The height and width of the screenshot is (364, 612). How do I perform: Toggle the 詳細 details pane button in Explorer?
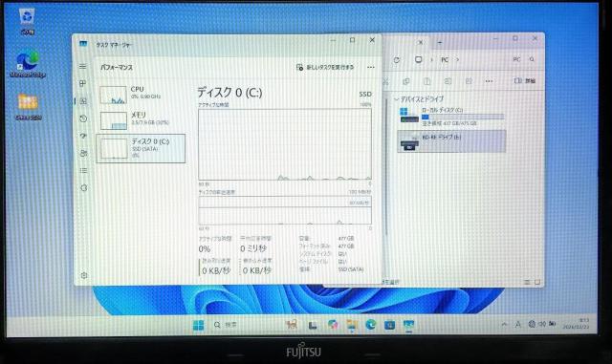525,81
